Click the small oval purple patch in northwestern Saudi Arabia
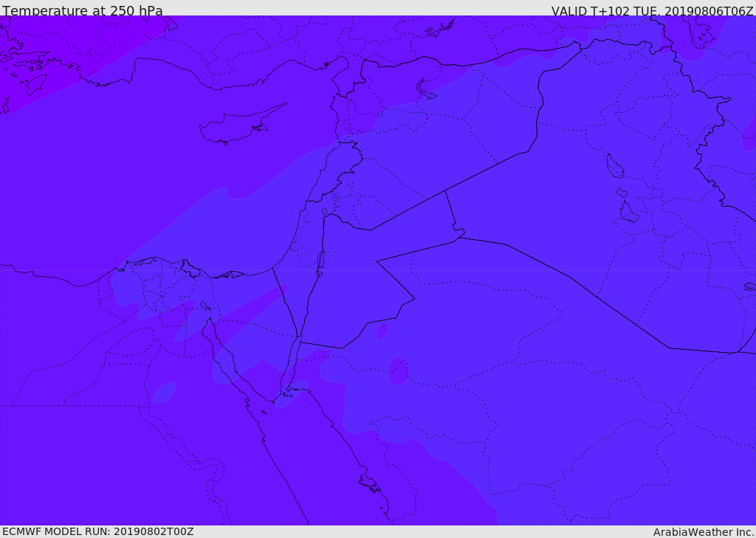Viewport: 756px width, 538px height. (398, 371)
